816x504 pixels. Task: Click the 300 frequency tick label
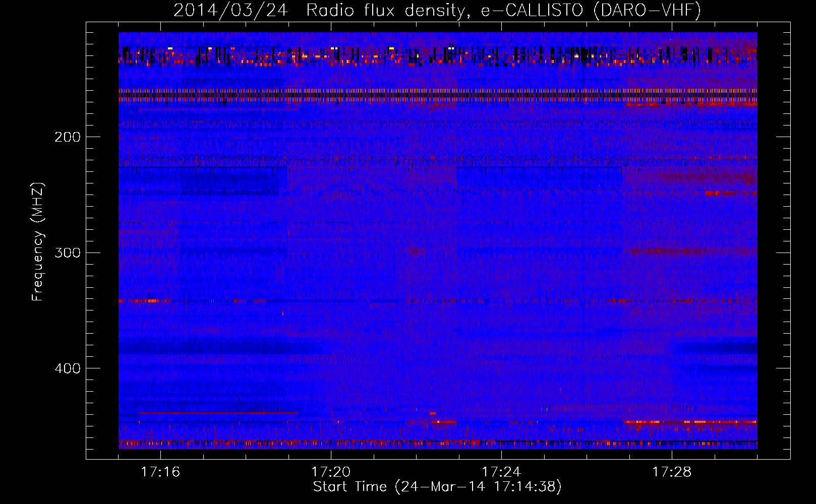pos(68,253)
